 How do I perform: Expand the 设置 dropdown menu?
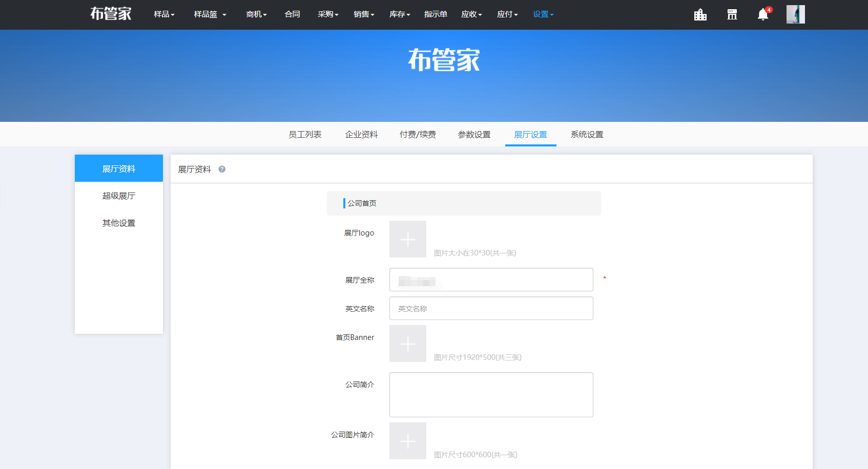(543, 14)
